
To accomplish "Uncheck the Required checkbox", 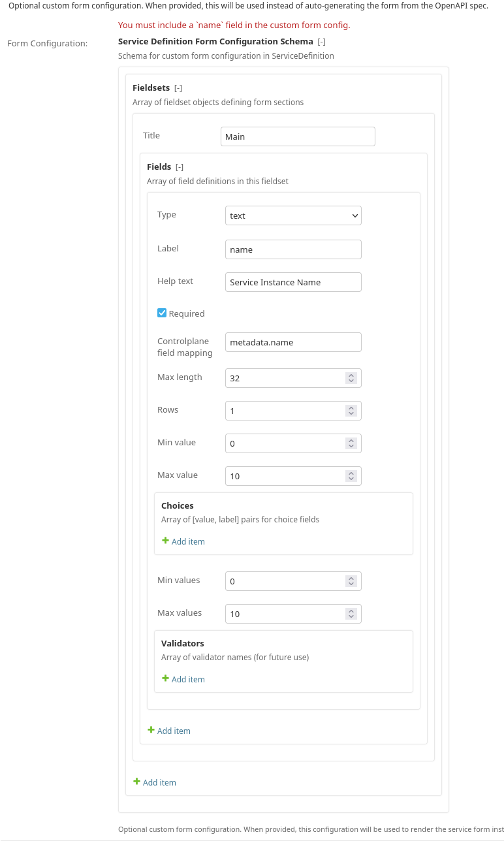I will [162, 313].
